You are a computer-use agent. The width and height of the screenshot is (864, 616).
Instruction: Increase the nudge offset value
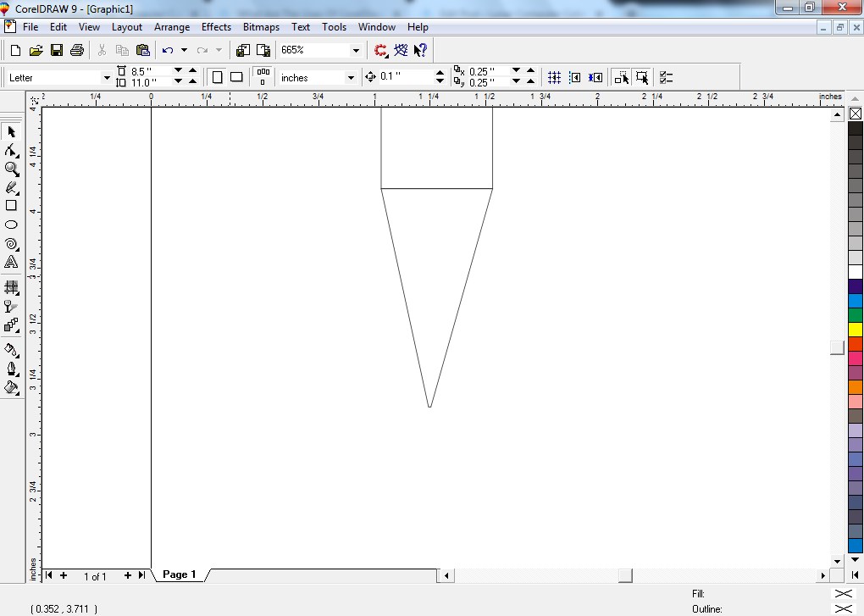tap(440, 72)
